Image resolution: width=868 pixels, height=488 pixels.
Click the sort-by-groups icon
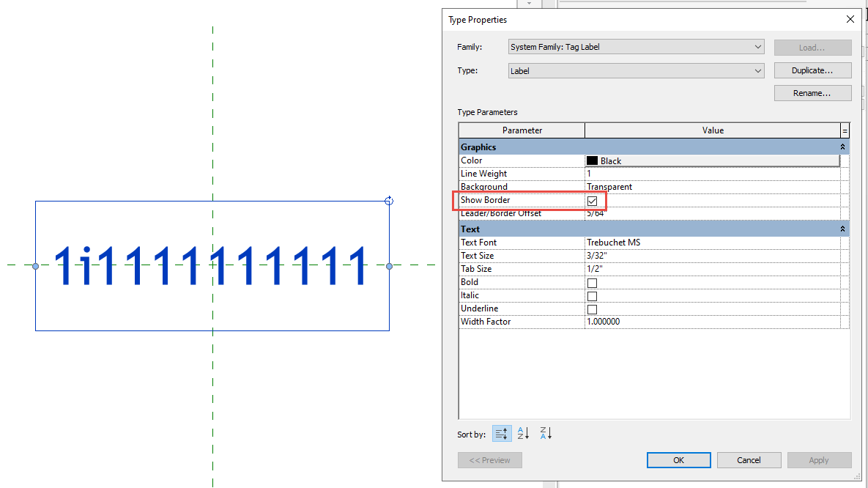502,433
